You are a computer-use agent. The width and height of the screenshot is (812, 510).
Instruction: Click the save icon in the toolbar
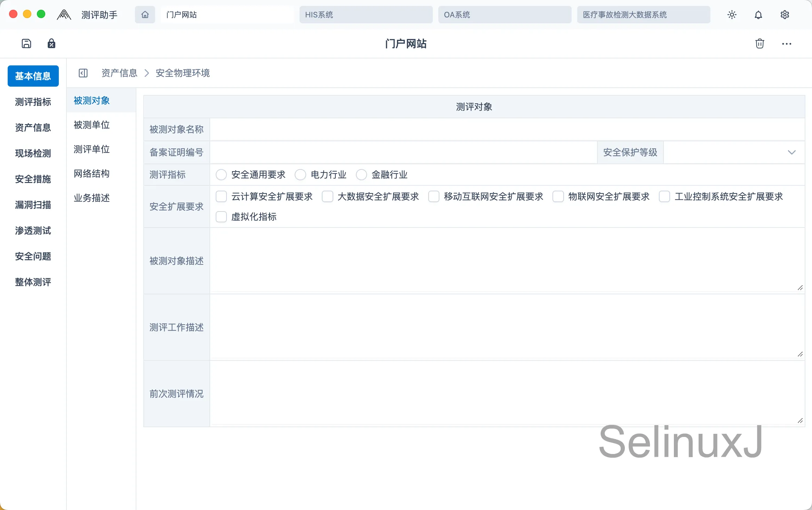coord(26,43)
